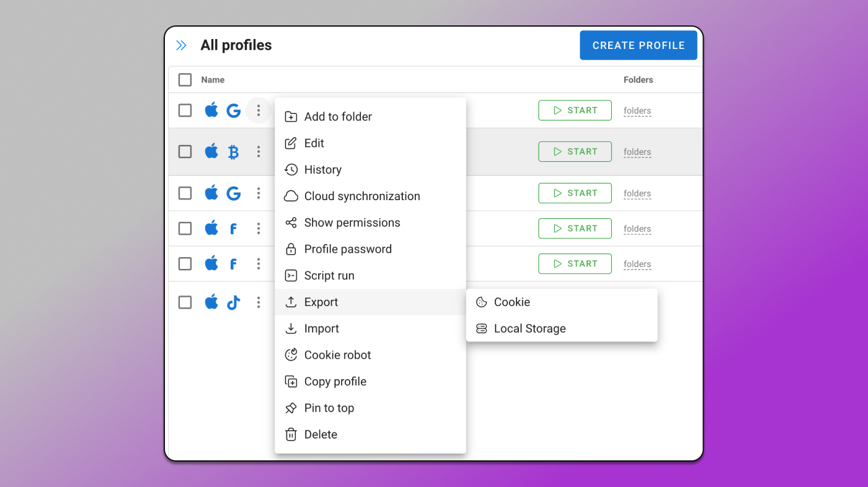
Task: Click the CREATE PROFILE button
Action: coord(639,45)
